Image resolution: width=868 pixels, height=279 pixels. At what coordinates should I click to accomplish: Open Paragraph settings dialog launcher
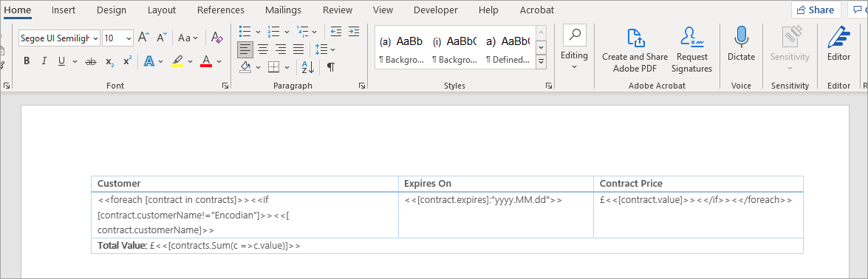click(x=361, y=86)
